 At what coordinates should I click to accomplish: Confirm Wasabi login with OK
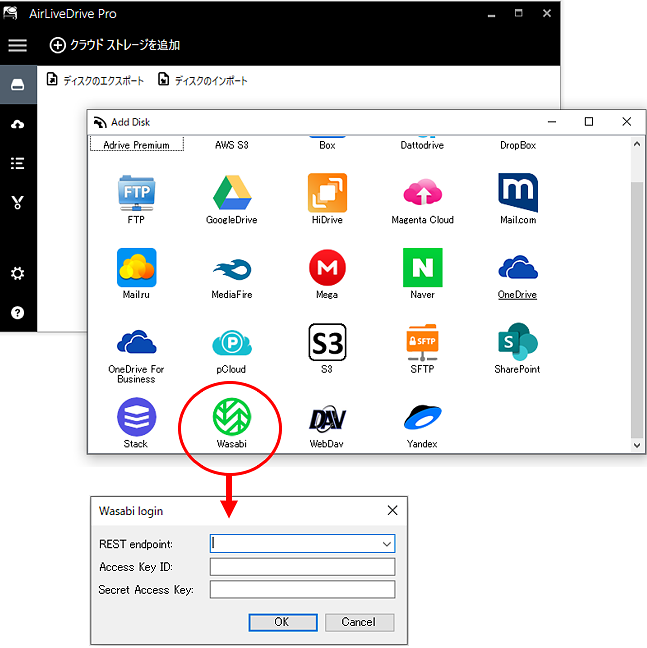click(283, 622)
